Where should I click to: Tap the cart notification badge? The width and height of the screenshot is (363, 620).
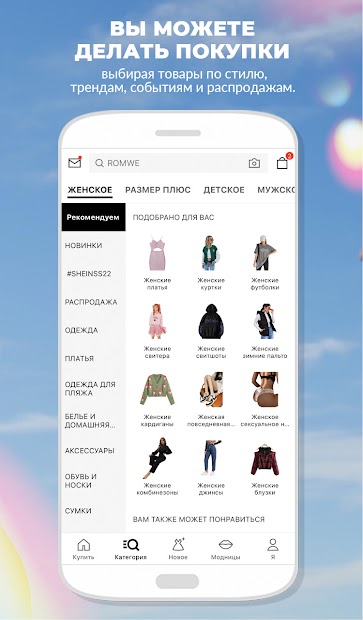pos(289,156)
